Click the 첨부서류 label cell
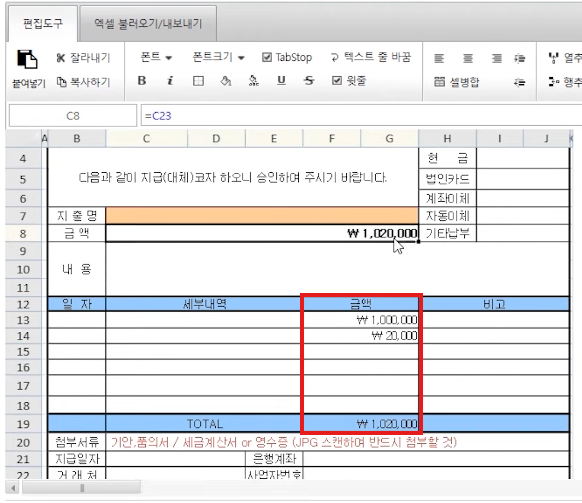 (x=77, y=442)
